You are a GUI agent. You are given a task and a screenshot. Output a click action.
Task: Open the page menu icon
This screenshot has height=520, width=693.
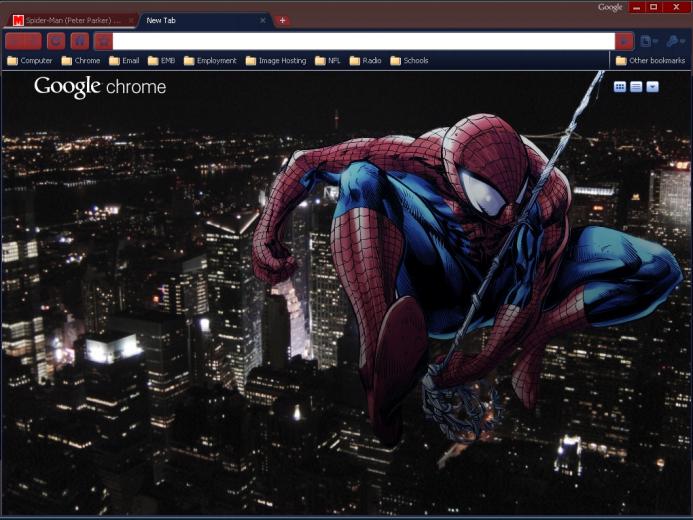[649, 41]
